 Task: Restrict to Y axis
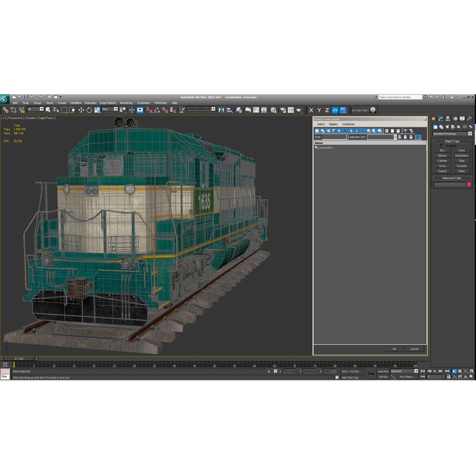click(319, 110)
